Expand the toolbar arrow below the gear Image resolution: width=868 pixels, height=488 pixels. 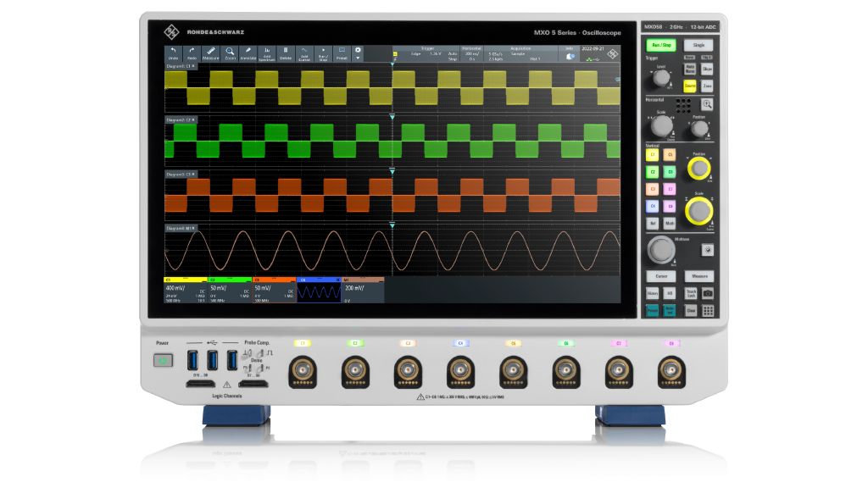pos(358,58)
